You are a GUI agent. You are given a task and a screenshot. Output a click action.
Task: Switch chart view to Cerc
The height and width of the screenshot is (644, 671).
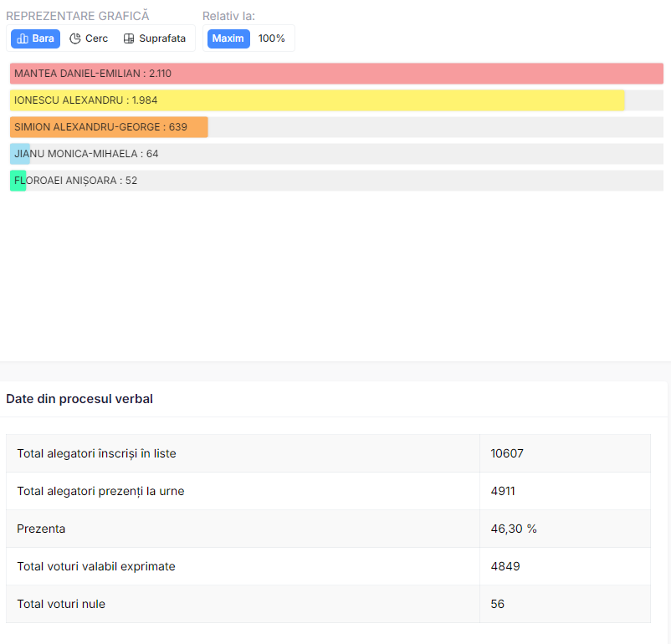(89, 38)
